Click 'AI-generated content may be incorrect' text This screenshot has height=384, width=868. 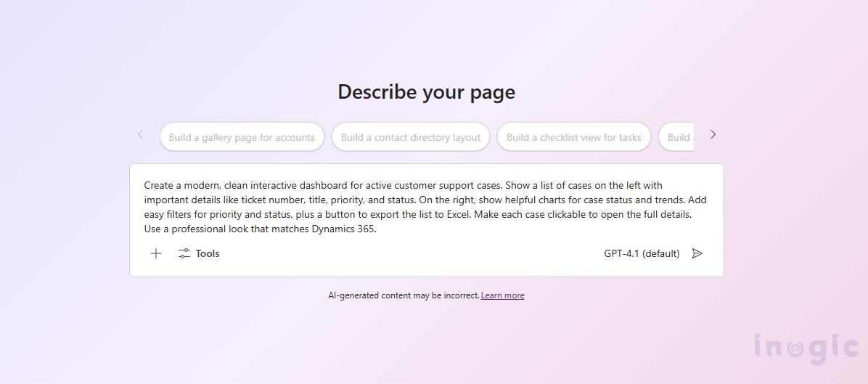[404, 295]
